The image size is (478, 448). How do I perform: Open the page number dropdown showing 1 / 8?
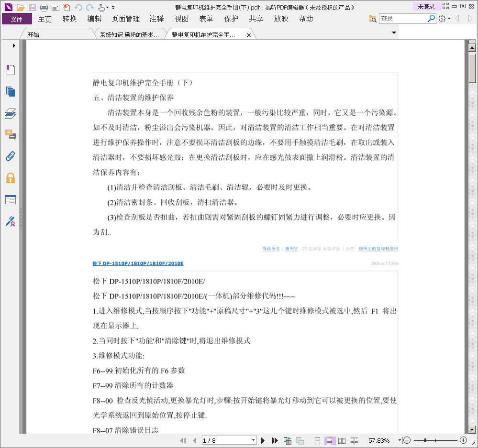(253, 440)
